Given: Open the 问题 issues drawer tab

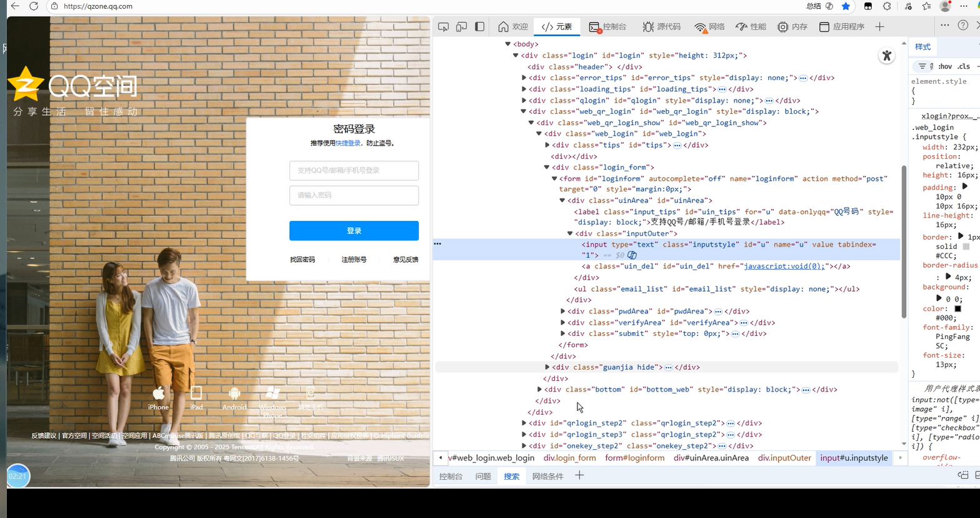Looking at the screenshot, I should (x=483, y=477).
